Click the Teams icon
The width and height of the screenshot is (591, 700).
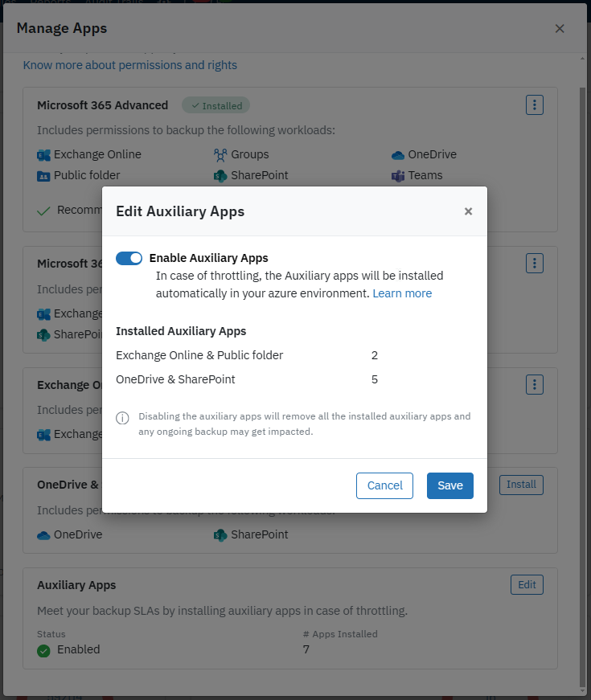click(397, 175)
